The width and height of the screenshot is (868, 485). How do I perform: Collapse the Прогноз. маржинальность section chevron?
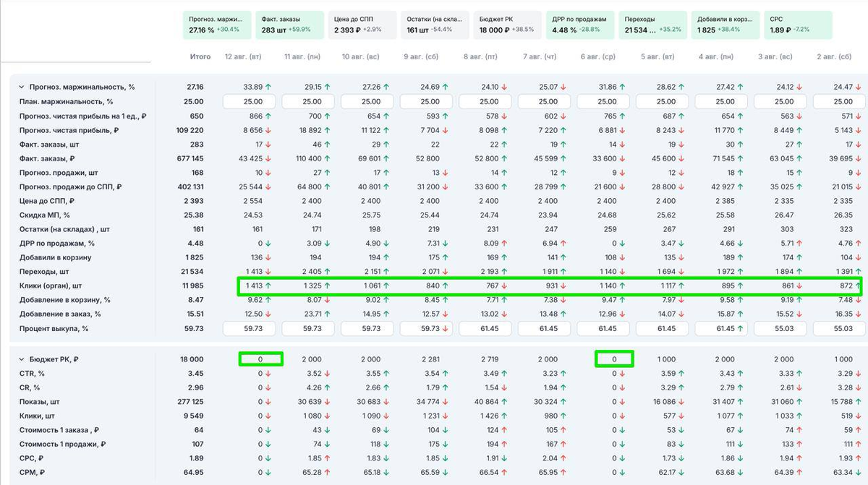[x=21, y=87]
